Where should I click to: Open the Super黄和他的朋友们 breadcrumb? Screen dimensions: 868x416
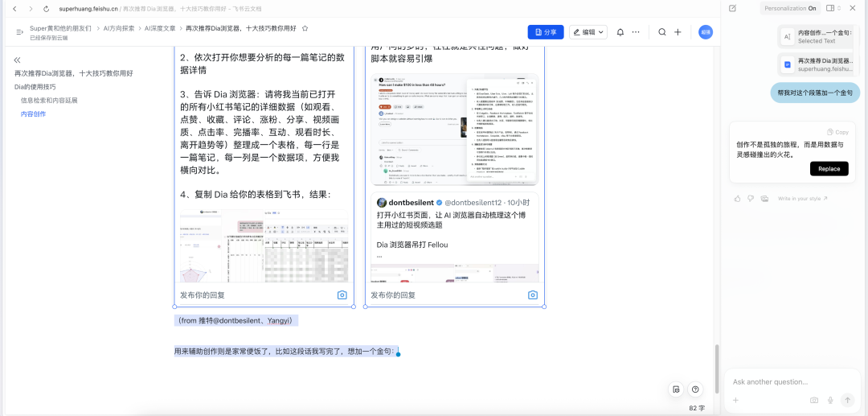coord(61,28)
